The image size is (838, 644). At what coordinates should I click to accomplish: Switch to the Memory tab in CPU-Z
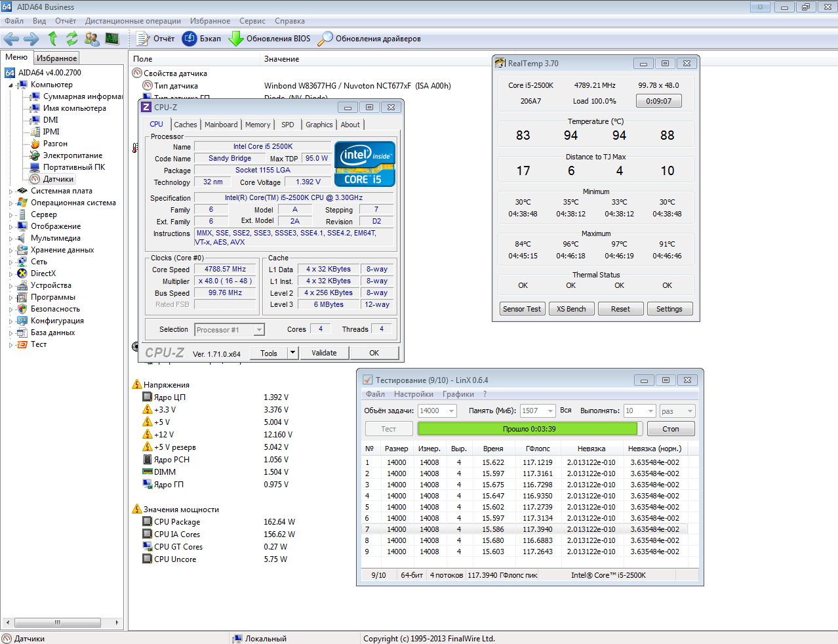tap(258, 125)
